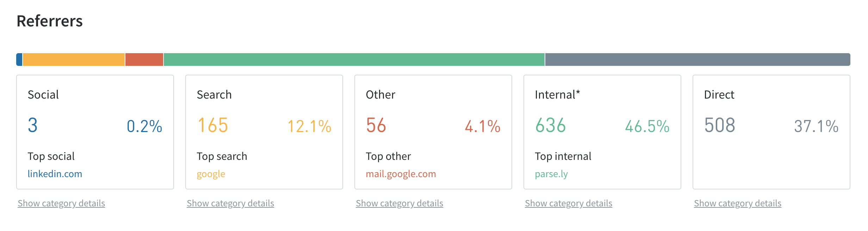Show category details under Internal card

click(569, 203)
